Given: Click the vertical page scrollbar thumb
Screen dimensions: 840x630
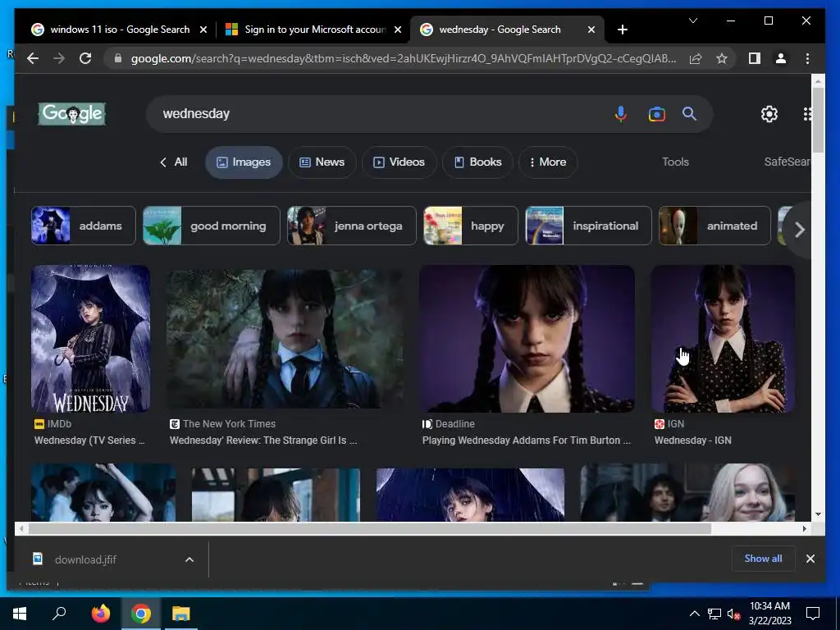Looking at the screenshot, I should click(x=818, y=120).
